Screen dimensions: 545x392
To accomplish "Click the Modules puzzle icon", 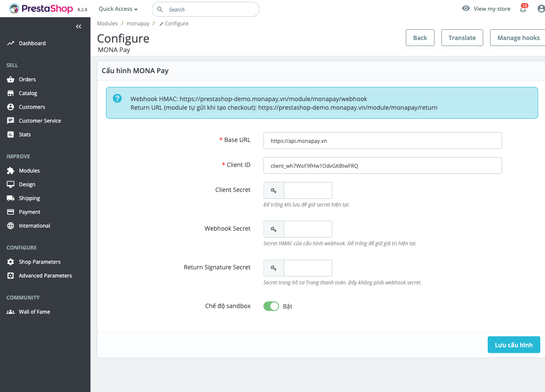I will 11,171.
